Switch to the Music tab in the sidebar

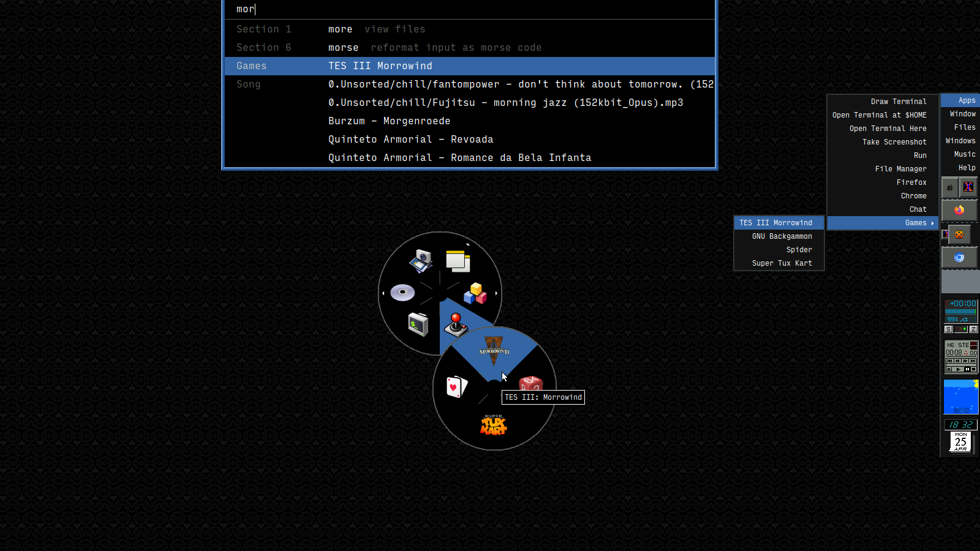(x=964, y=154)
